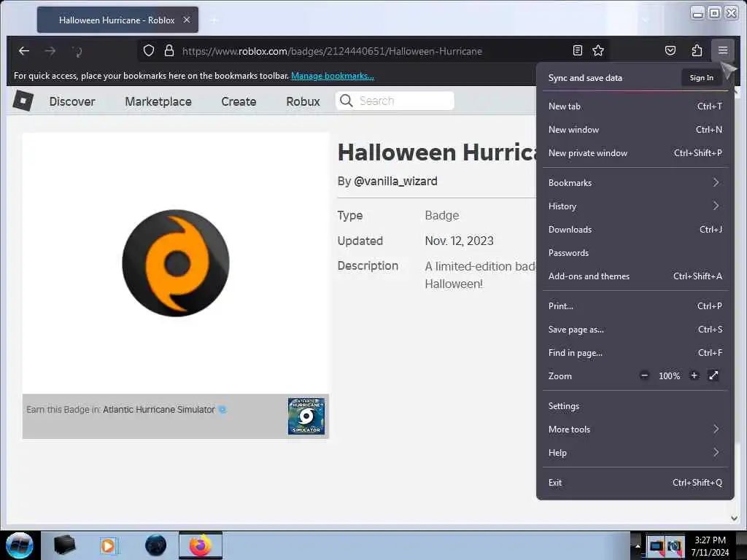
Task: Open Add-ons and themes
Action: point(635,276)
